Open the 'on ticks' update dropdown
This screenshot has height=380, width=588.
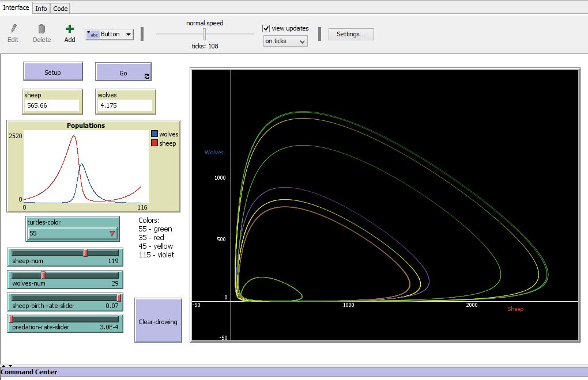pos(285,40)
